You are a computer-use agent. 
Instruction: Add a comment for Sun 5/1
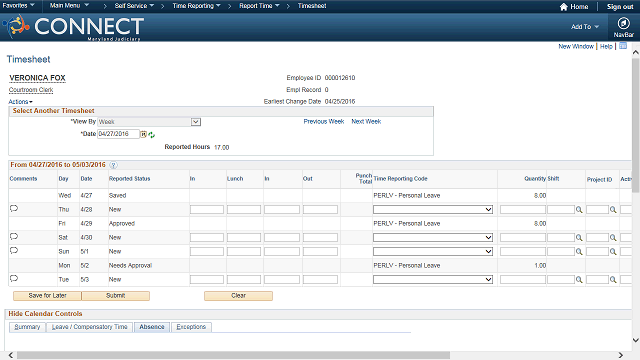click(x=14, y=250)
